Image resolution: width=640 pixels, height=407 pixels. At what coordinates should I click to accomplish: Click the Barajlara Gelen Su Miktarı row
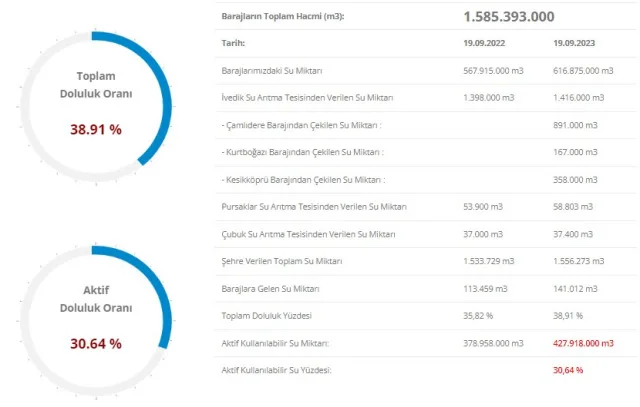426,289
